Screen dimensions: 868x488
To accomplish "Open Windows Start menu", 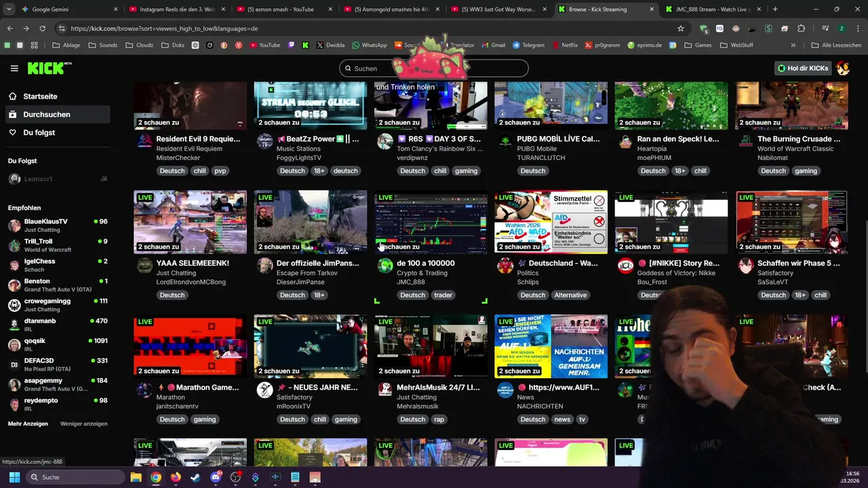I will (x=14, y=477).
